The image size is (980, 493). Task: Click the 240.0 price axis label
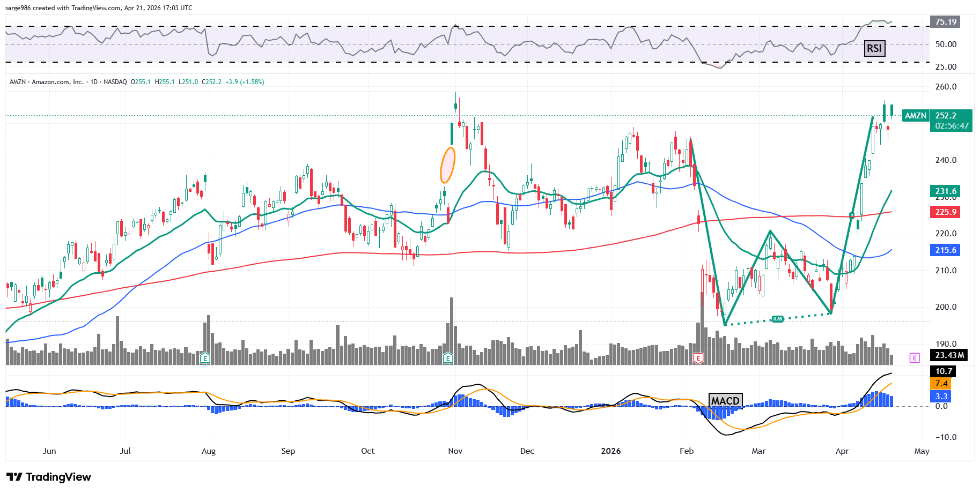tap(946, 160)
